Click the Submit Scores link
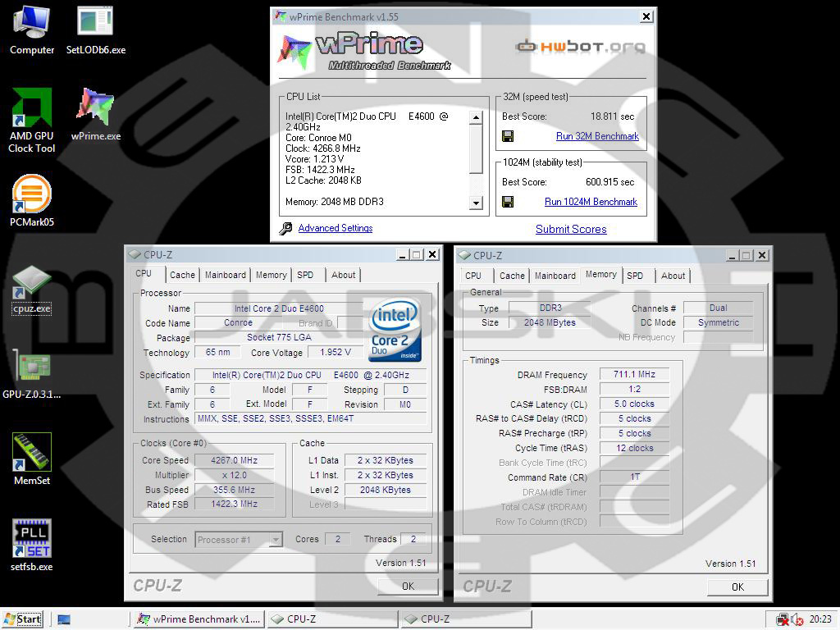 pos(571,230)
